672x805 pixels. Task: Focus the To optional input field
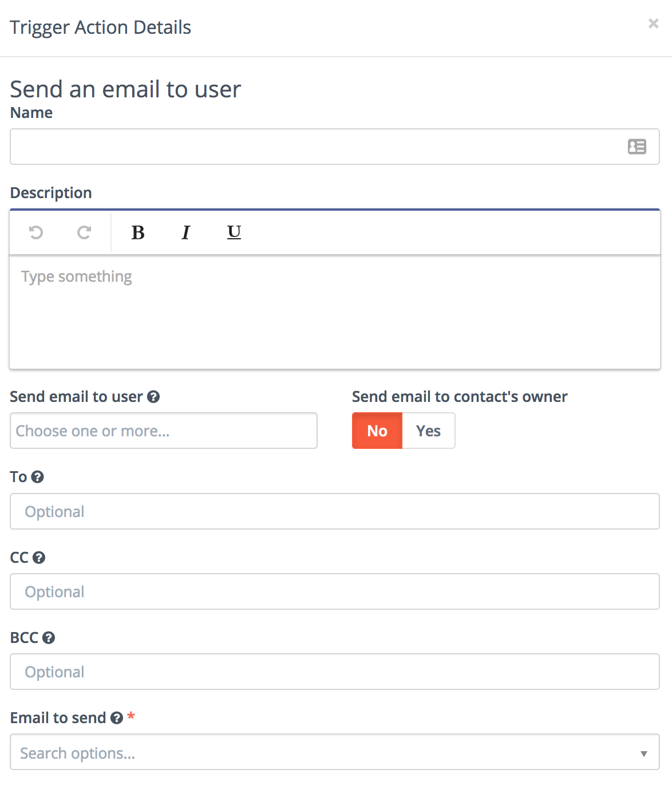coord(335,511)
